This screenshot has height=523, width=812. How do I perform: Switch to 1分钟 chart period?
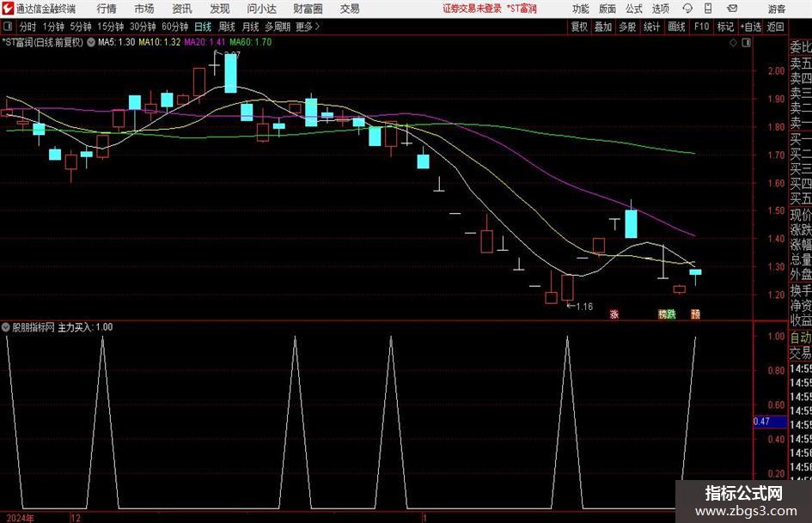point(52,27)
